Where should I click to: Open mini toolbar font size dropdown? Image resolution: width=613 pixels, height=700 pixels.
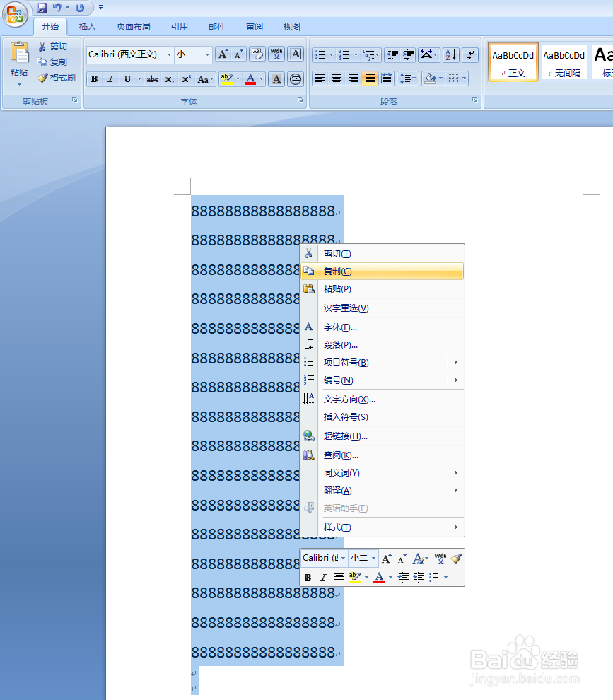point(374,558)
